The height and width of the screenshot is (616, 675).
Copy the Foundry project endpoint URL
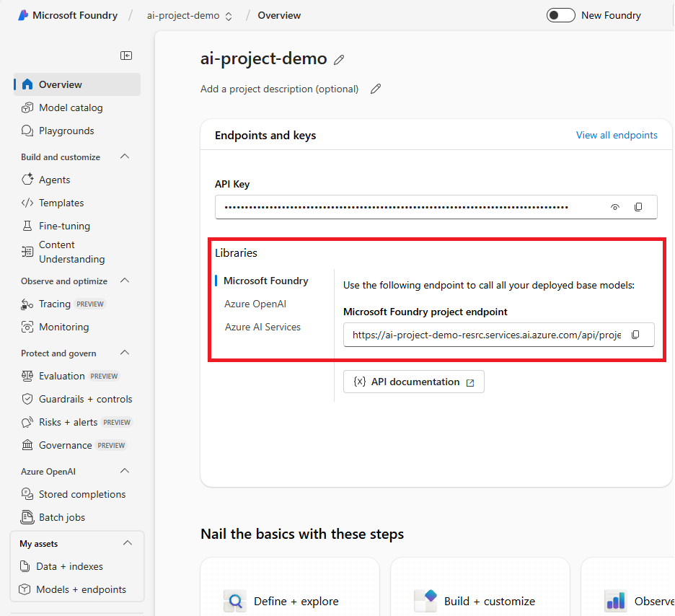coord(635,335)
